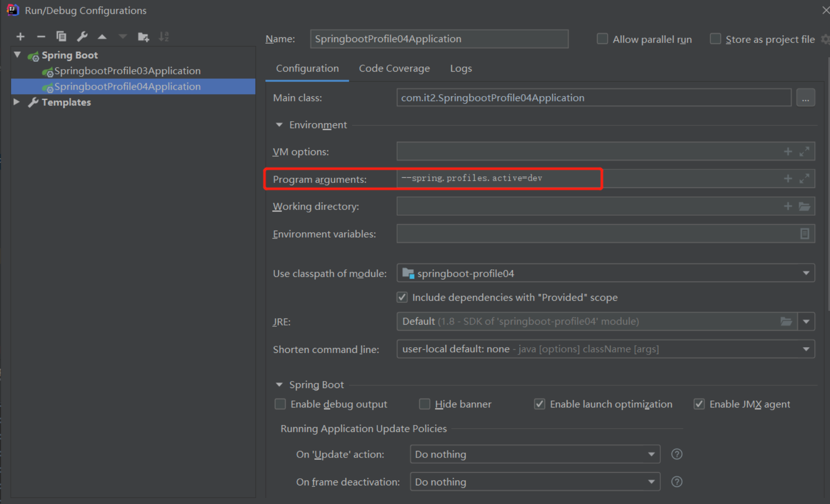Disable Enable launch optimization
Viewport: 830px width, 504px height.
(539, 404)
